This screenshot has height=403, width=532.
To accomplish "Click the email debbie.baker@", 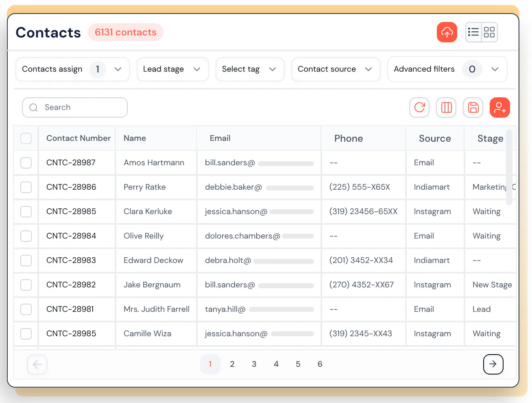I will coord(233,187).
